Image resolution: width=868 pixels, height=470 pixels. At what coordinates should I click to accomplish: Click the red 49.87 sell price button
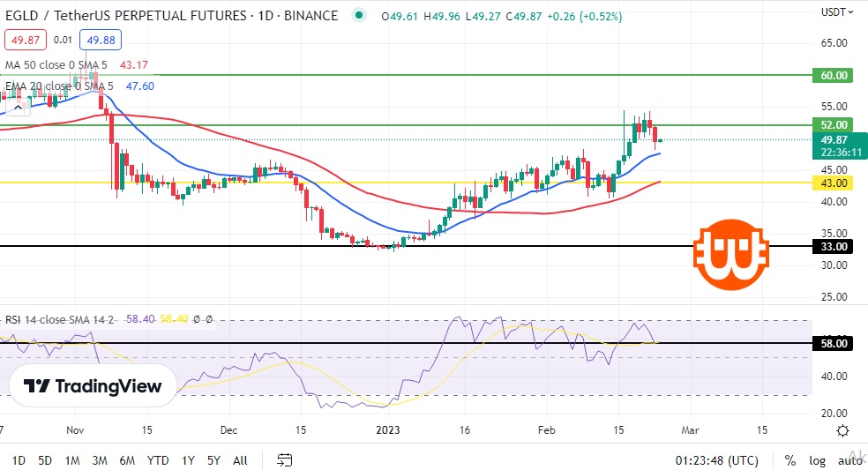(25, 40)
